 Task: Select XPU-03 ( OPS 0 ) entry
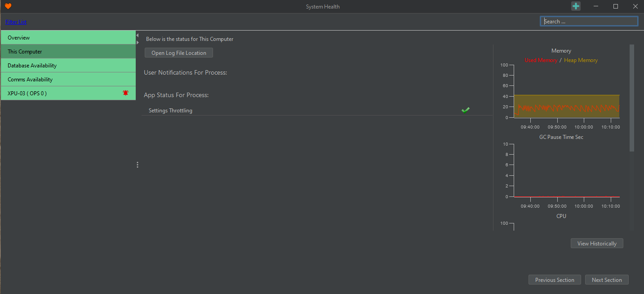tap(63, 94)
